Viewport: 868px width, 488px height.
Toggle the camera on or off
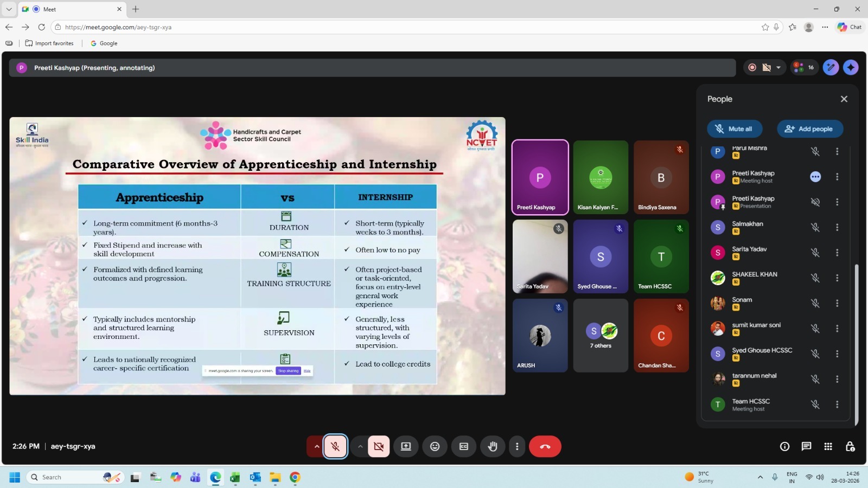tap(379, 446)
